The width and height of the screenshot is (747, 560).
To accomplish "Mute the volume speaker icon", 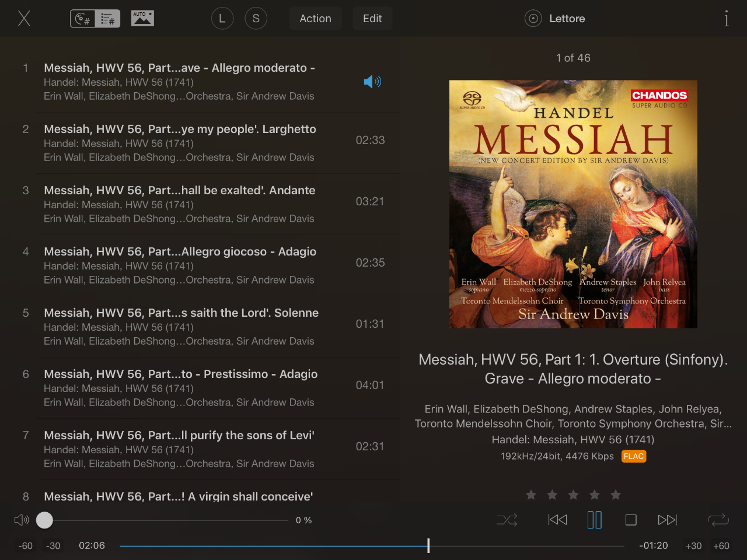I will [x=22, y=520].
